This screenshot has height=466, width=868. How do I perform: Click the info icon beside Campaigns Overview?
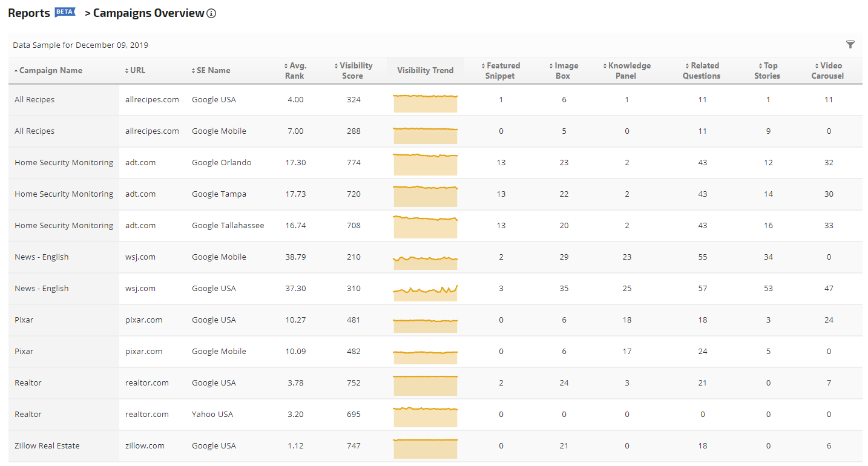coord(211,14)
